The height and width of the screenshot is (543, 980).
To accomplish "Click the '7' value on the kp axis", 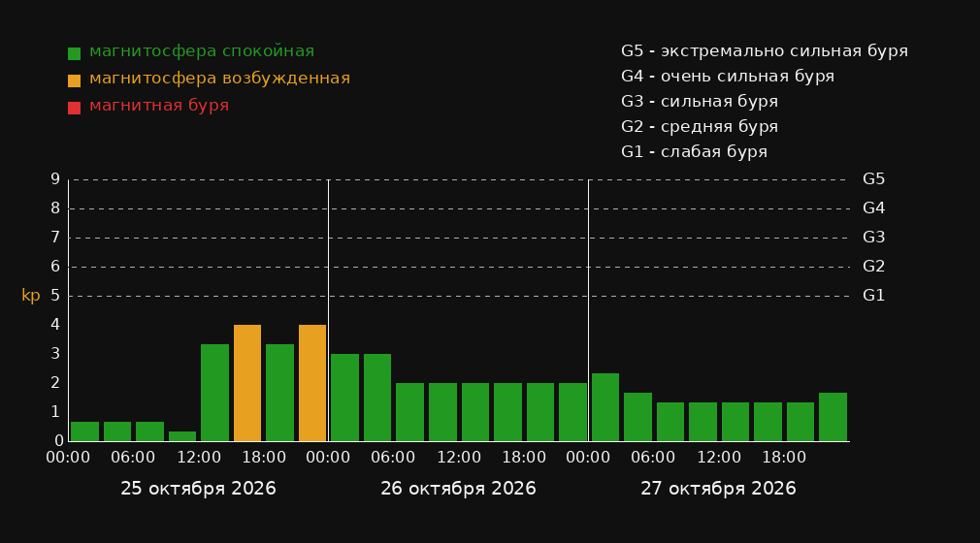I will (55, 238).
